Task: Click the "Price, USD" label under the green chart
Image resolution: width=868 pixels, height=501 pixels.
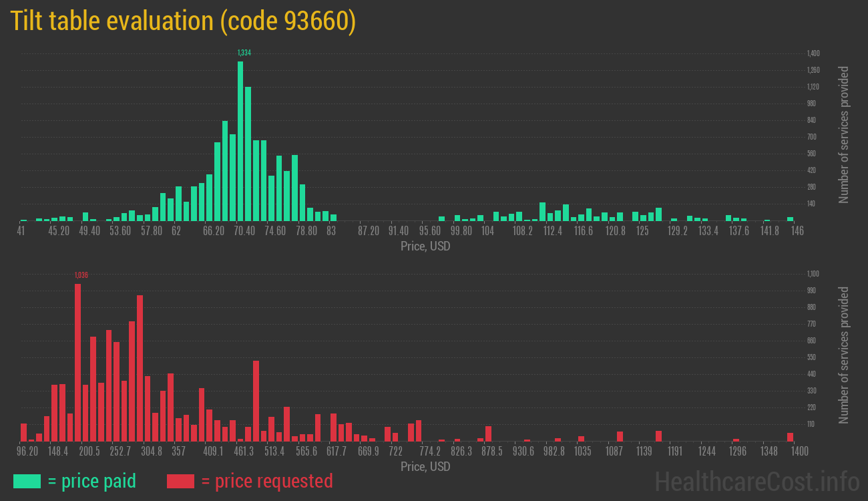Action: click(425, 246)
